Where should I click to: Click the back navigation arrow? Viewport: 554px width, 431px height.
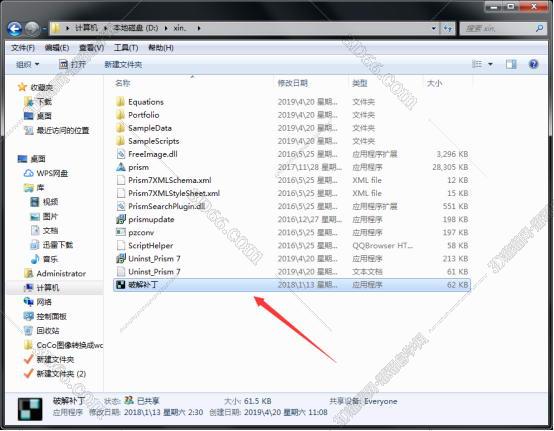tap(15, 28)
